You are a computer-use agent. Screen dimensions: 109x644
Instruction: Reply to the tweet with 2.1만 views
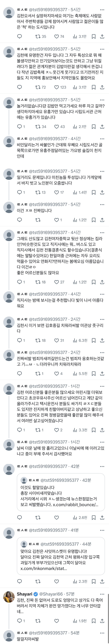click(19, 127)
